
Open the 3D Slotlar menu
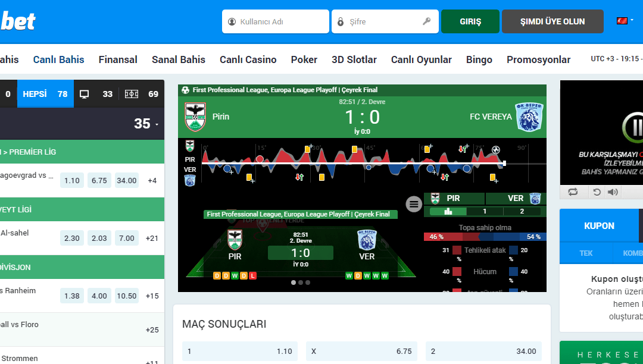pyautogui.click(x=354, y=60)
